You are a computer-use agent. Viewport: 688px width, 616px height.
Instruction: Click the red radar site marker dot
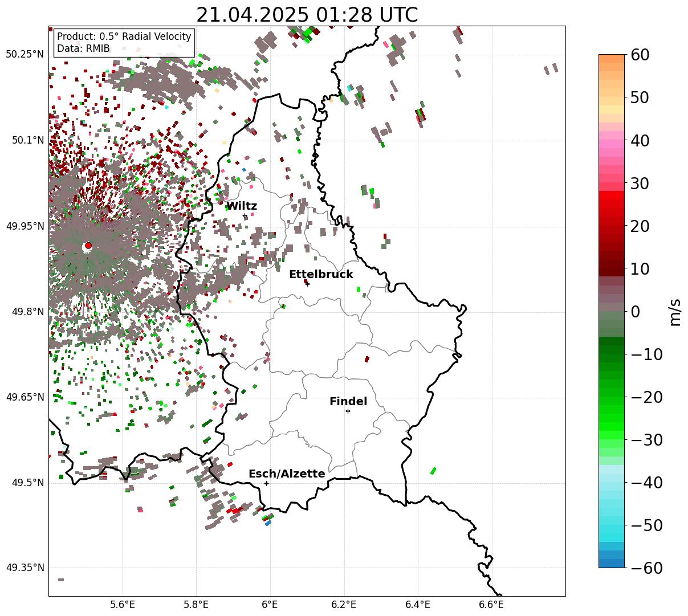click(x=88, y=246)
